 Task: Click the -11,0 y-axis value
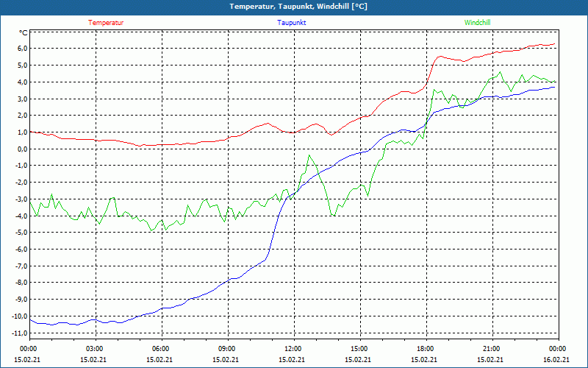[x=20, y=333]
